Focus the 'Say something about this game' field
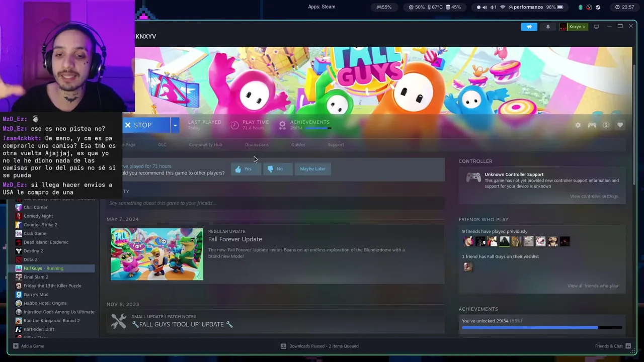This screenshot has height=362, width=644. tap(275, 203)
